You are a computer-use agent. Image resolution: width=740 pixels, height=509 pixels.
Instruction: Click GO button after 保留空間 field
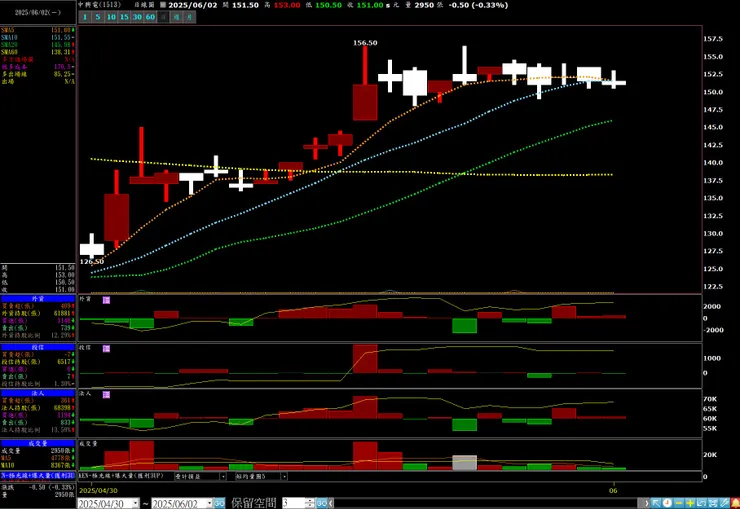[x=321, y=503]
